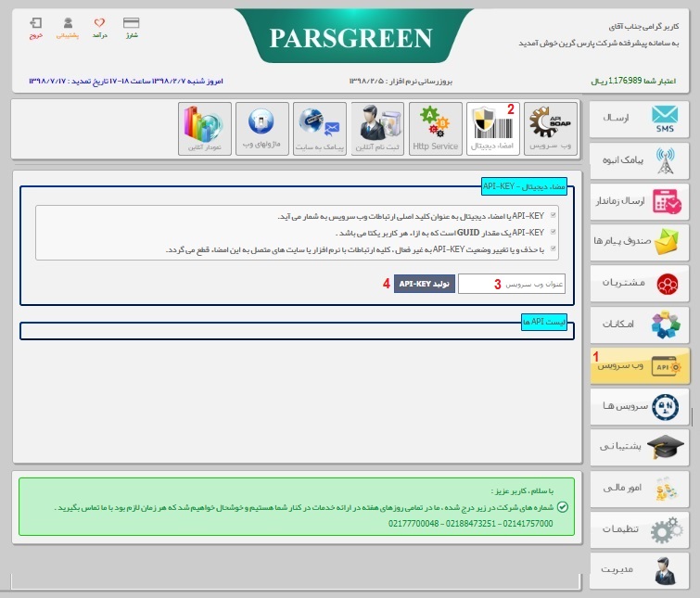This screenshot has width=700, height=598.
Task: Toggle the third API-KEY warning checkbox
Action: coord(554,249)
